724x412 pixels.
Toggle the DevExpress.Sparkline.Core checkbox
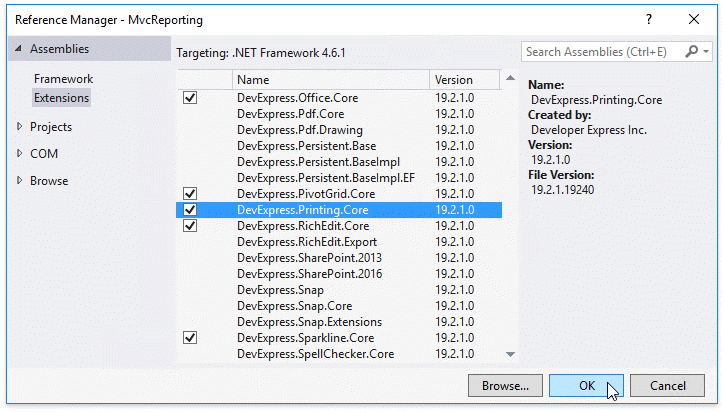(x=190, y=338)
